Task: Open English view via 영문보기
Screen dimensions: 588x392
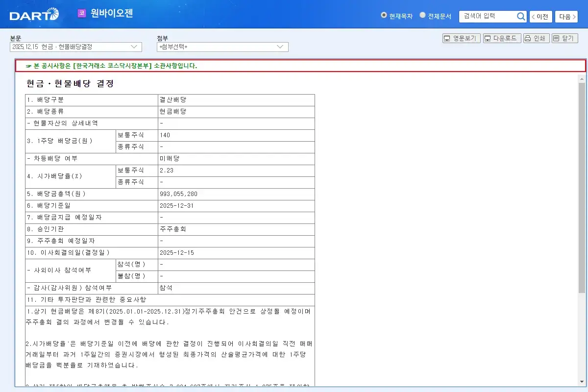Action: coord(461,37)
